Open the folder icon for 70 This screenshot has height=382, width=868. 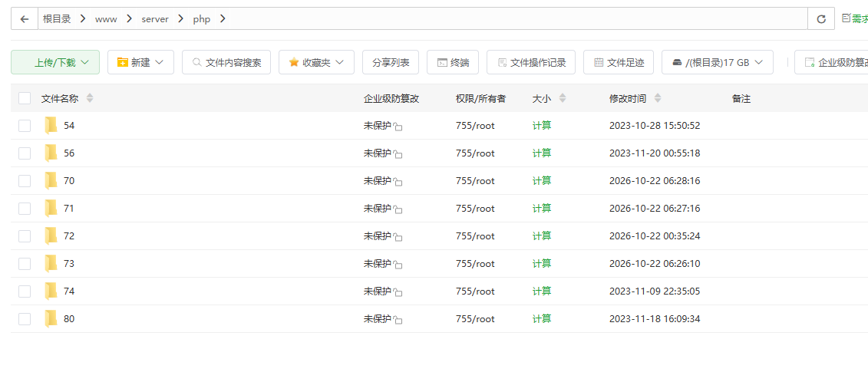51,181
